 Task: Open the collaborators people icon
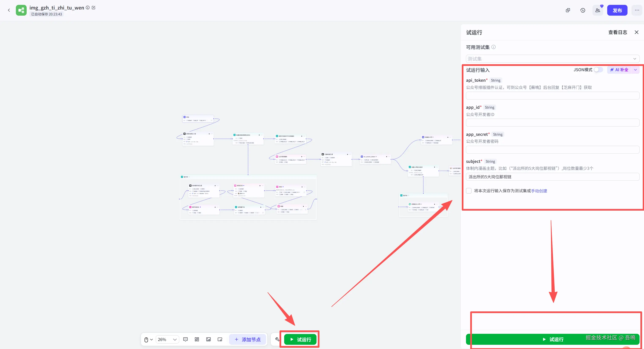click(x=597, y=10)
